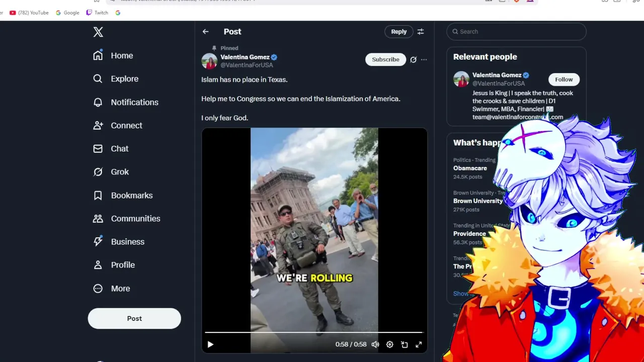Open the Chat envelope icon
Image resolution: width=644 pixels, height=362 pixels.
[x=98, y=148]
